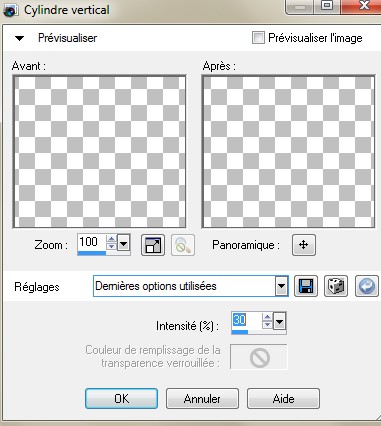Click the Réglages label
381x426 pixels.
click(x=37, y=287)
